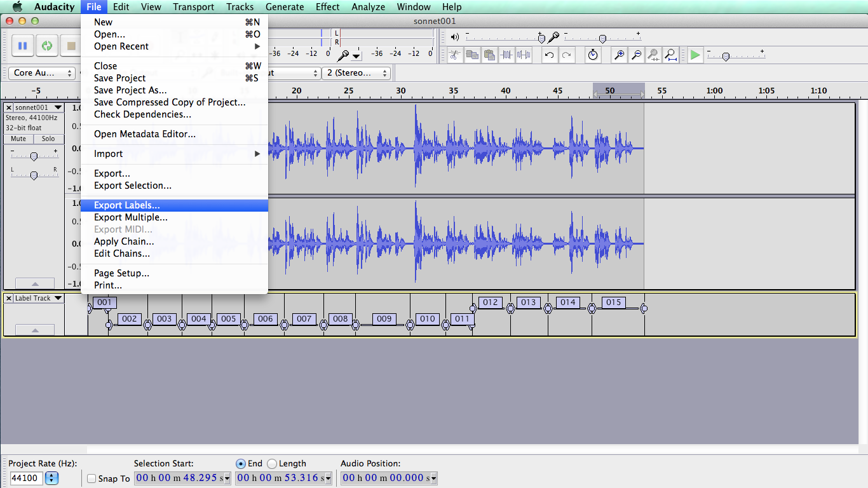
Task: Close the sonnet001 track with its X
Action: (x=9, y=107)
